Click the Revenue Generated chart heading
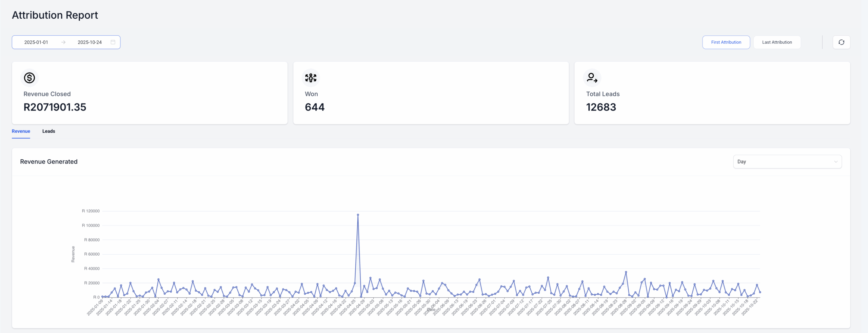Screen dimensions: 868x333 [49, 162]
